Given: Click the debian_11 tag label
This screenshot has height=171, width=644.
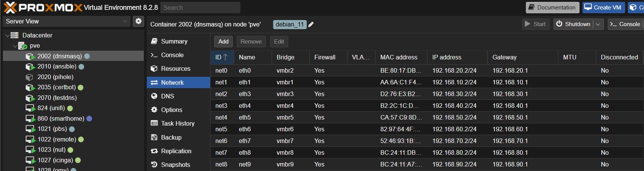Looking at the screenshot, I should coord(289,25).
